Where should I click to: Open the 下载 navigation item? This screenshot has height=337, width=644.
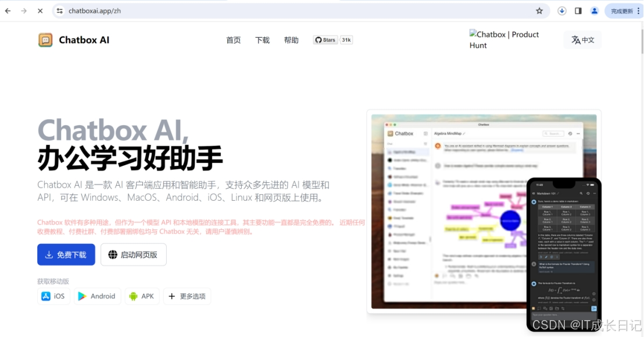[262, 40]
